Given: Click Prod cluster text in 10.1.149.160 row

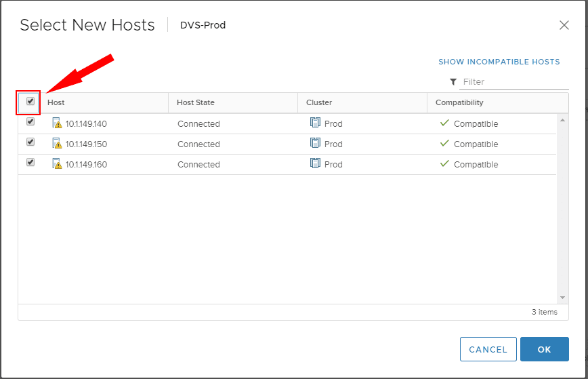Looking at the screenshot, I should 333,164.
